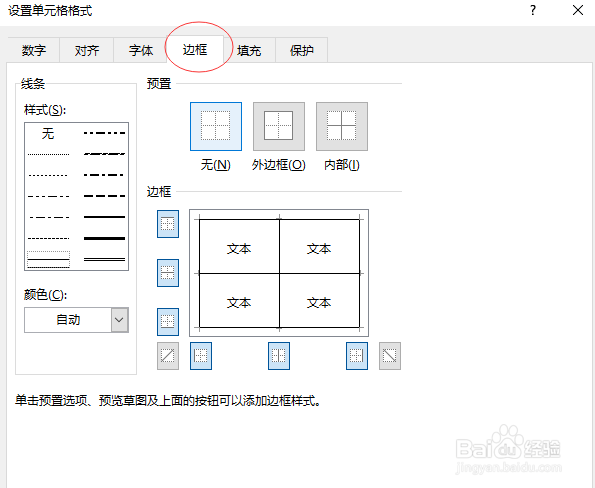The width and height of the screenshot is (595, 488).
Task: Switch to the 字体 tab
Action: point(141,50)
